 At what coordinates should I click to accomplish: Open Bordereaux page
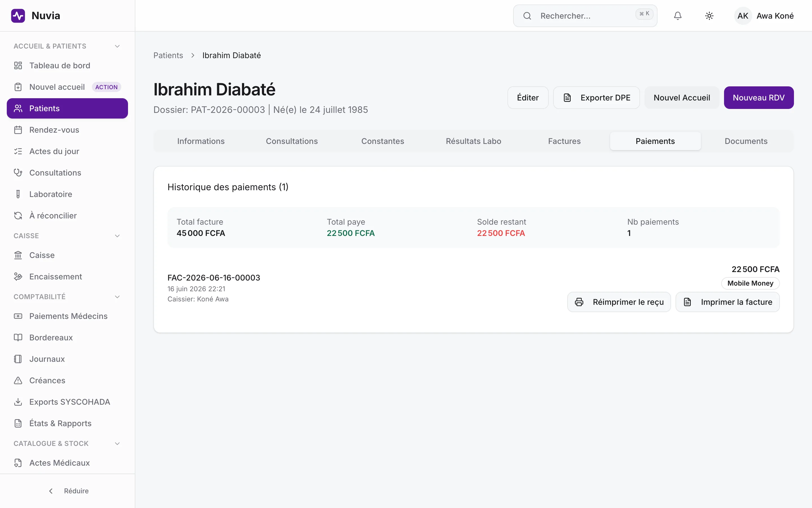tap(67, 338)
